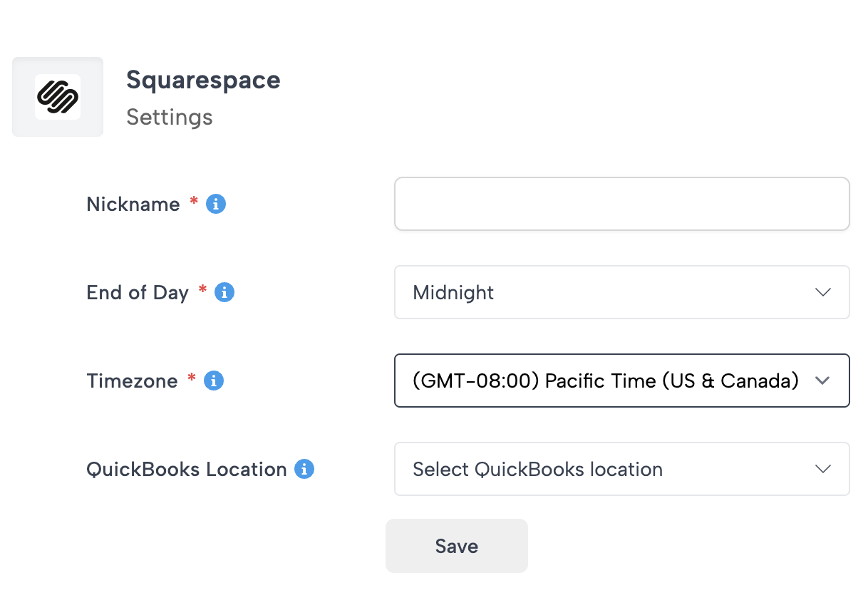
Task: Expand the Timezone chevron arrow
Action: (822, 381)
